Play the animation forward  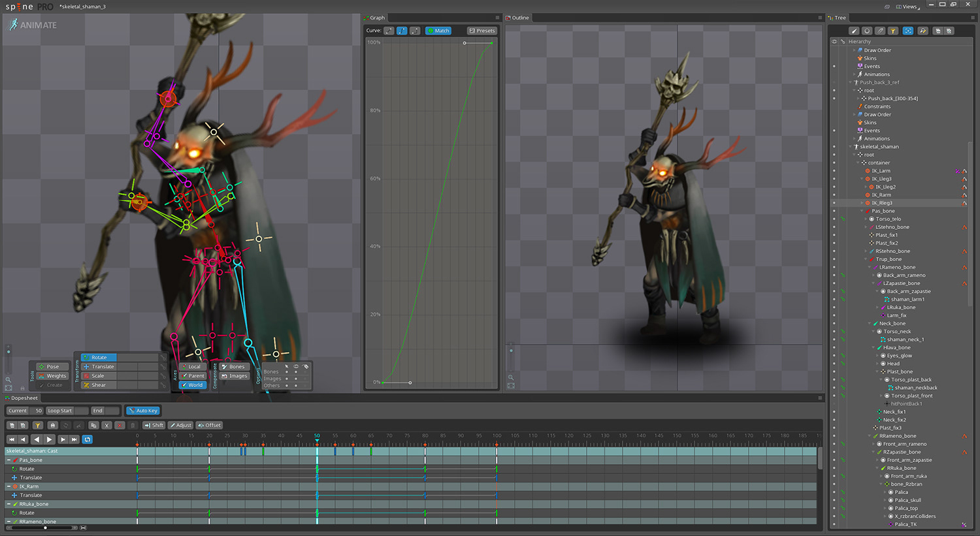(49, 439)
